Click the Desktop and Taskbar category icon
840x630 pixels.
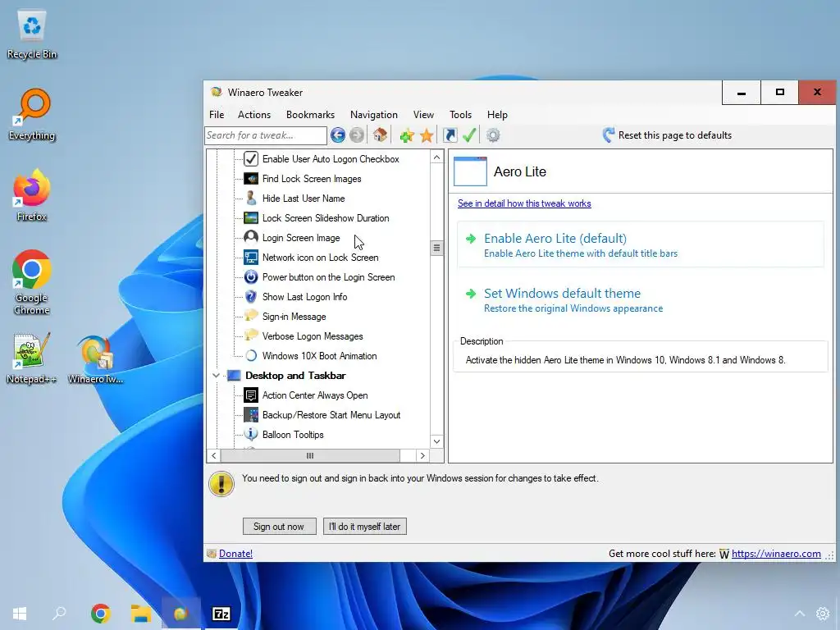tap(234, 376)
